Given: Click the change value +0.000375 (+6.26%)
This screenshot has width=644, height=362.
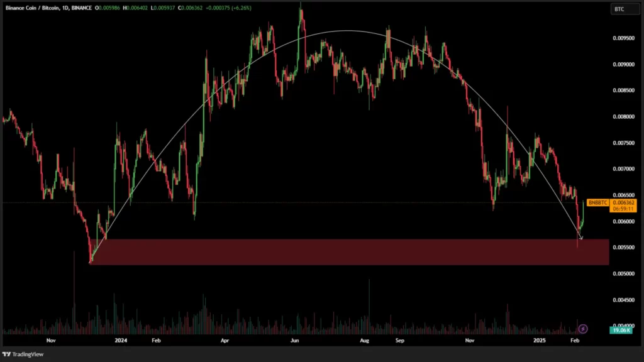Looking at the screenshot, I should (x=229, y=8).
